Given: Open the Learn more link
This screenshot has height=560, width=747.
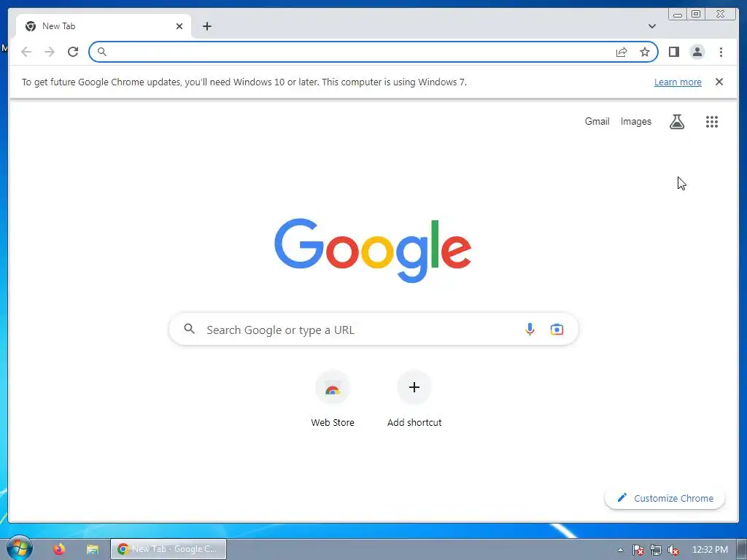Looking at the screenshot, I should tap(678, 82).
